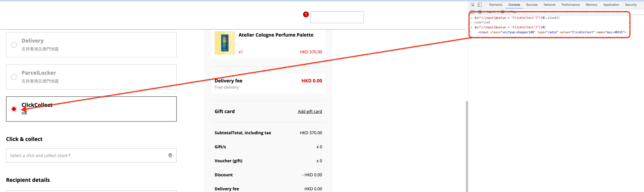Click the perfume palette product thumbnail
This screenshot has width=644, height=192.
pos(225,43)
